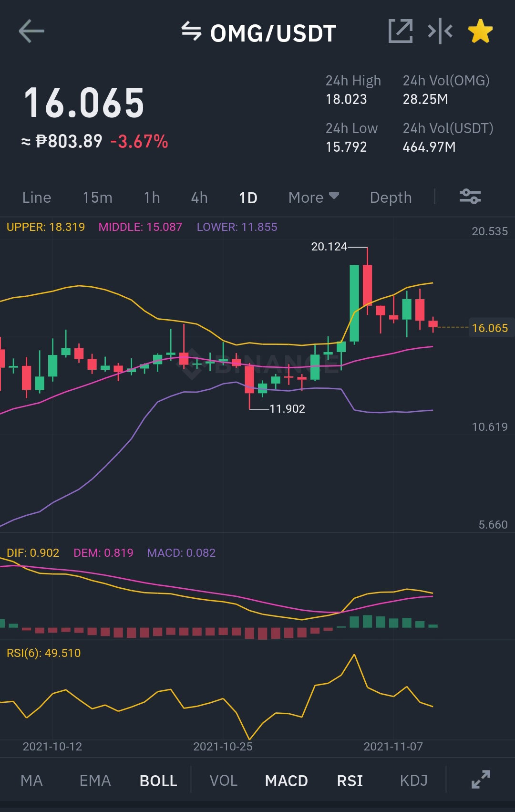
Task: Tap the swap pair arrows icon
Action: tap(191, 31)
